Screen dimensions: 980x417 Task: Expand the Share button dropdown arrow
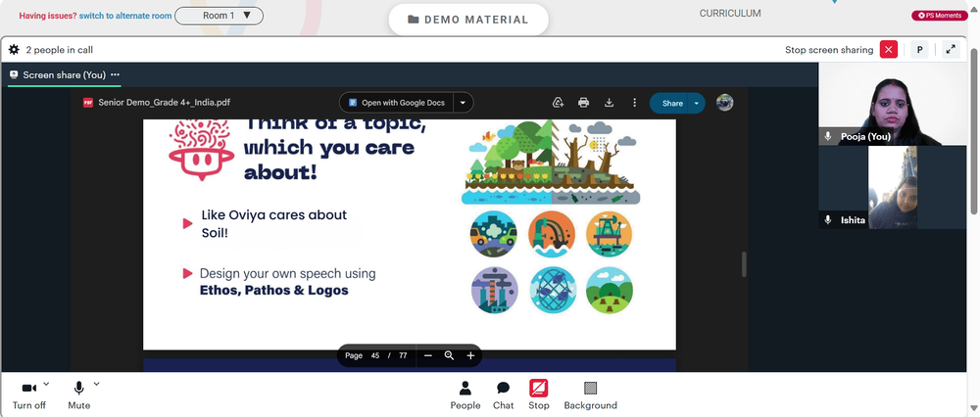point(696,103)
